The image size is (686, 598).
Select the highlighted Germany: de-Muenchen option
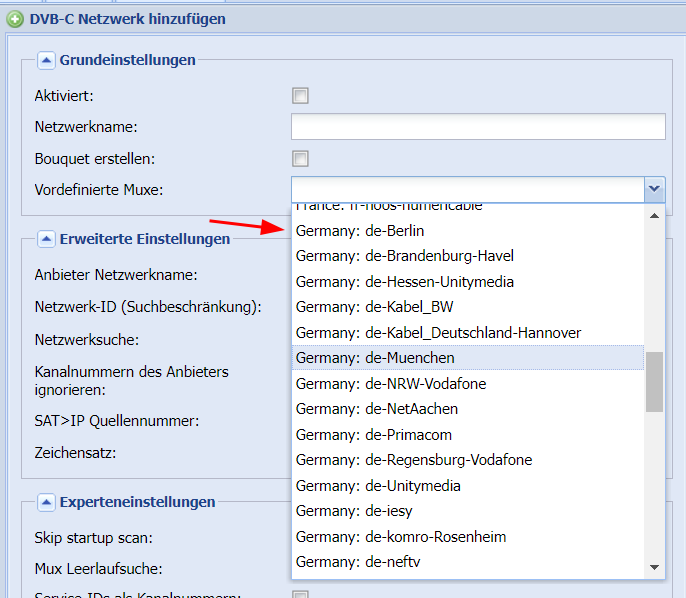coord(468,358)
